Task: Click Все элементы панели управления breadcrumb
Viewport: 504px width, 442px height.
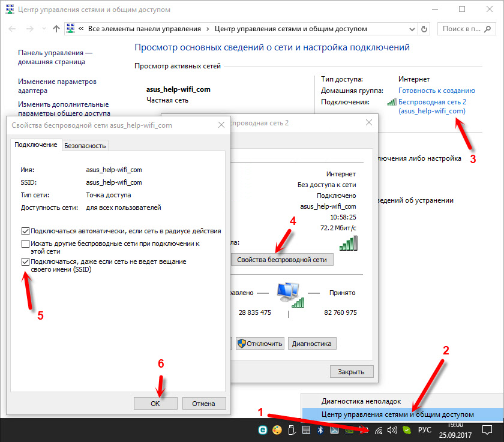Action: pos(145,29)
